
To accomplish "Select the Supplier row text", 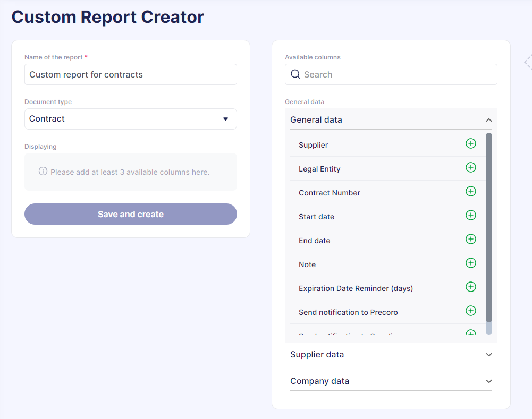I will point(313,145).
